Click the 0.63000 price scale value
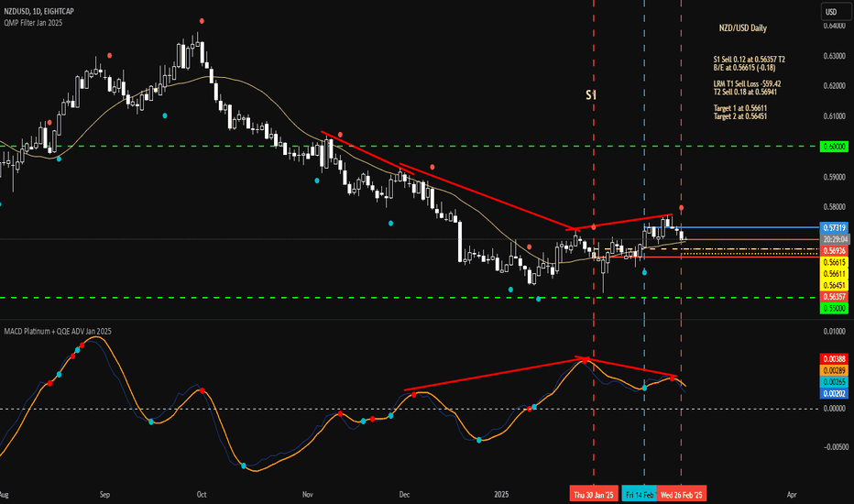854x504 pixels. [x=835, y=56]
